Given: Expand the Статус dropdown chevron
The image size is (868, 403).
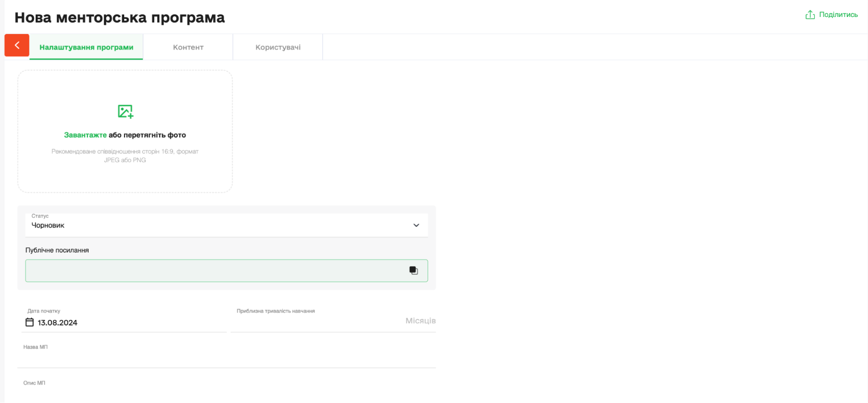Looking at the screenshot, I should 416,225.
